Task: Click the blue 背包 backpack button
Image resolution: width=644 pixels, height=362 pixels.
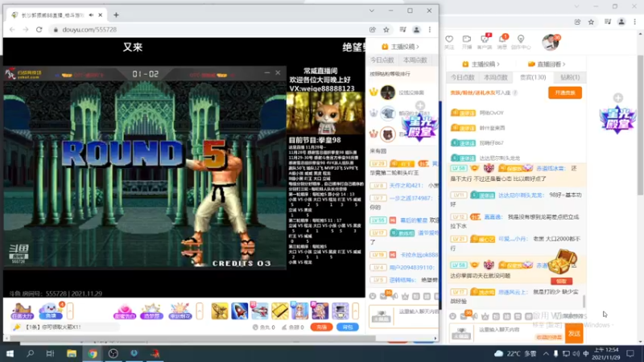Action: (348, 327)
